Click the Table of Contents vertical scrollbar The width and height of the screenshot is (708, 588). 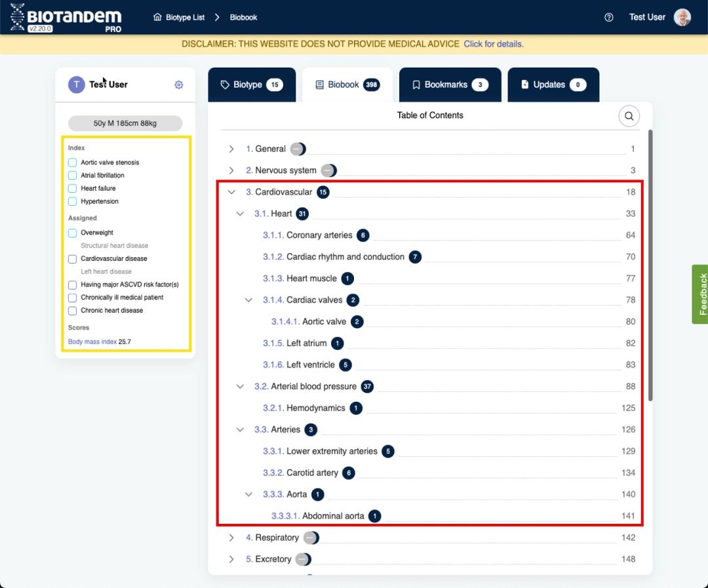click(x=650, y=262)
